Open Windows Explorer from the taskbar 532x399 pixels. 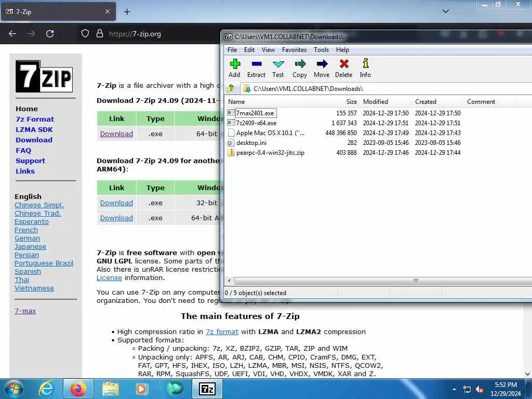[x=110, y=389]
